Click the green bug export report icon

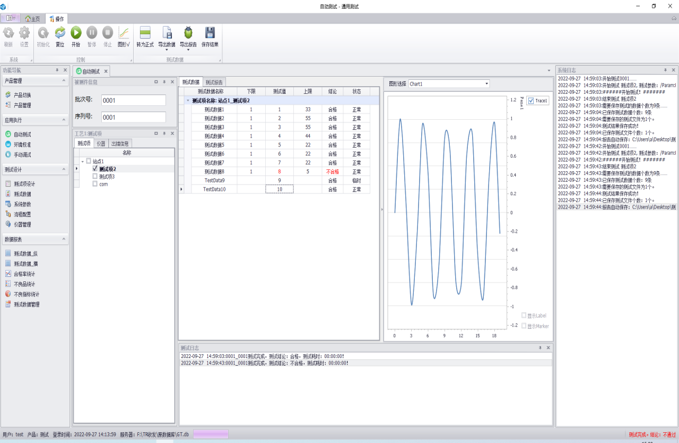(x=188, y=33)
